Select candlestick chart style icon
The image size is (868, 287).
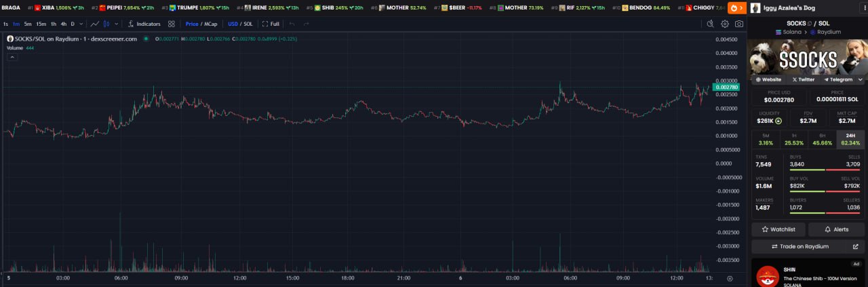106,24
